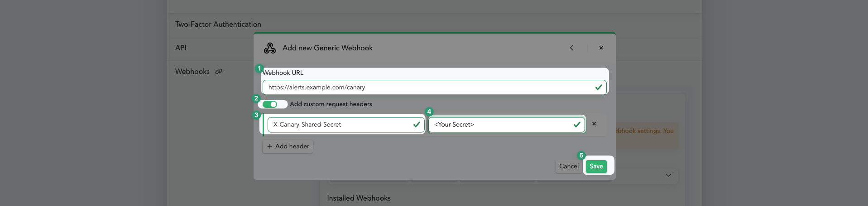Expand the dropdown chevron behind the dialog
Viewport: 868px width, 206px height.
point(668,175)
